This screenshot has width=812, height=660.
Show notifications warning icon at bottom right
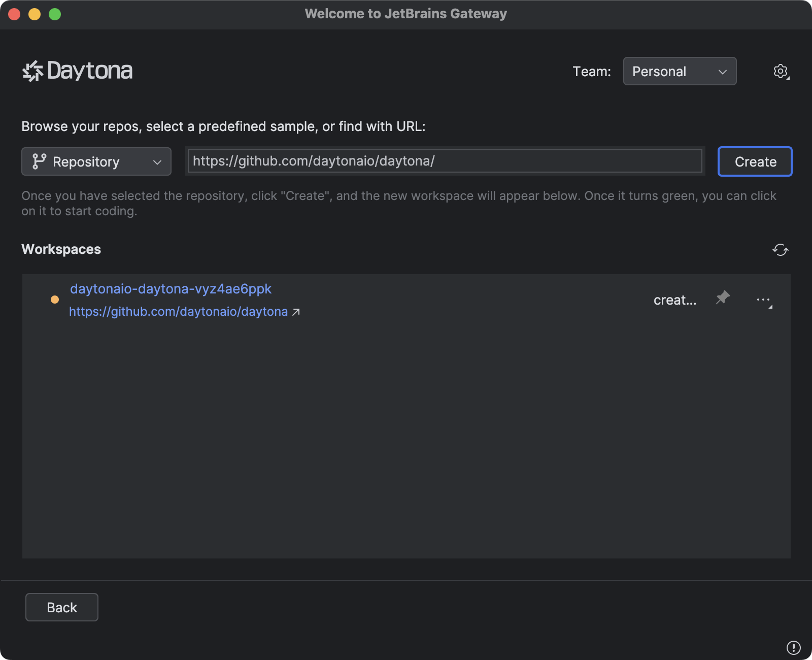(793, 647)
